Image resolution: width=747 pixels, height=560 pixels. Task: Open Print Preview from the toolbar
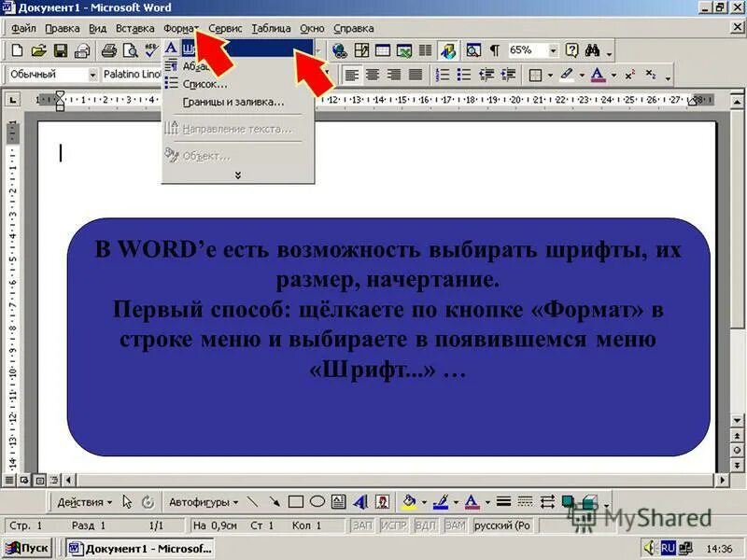point(131,50)
